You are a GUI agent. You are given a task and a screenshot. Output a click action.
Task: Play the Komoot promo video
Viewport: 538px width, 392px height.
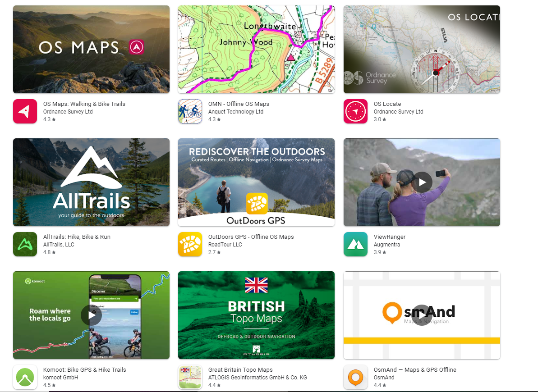(92, 315)
